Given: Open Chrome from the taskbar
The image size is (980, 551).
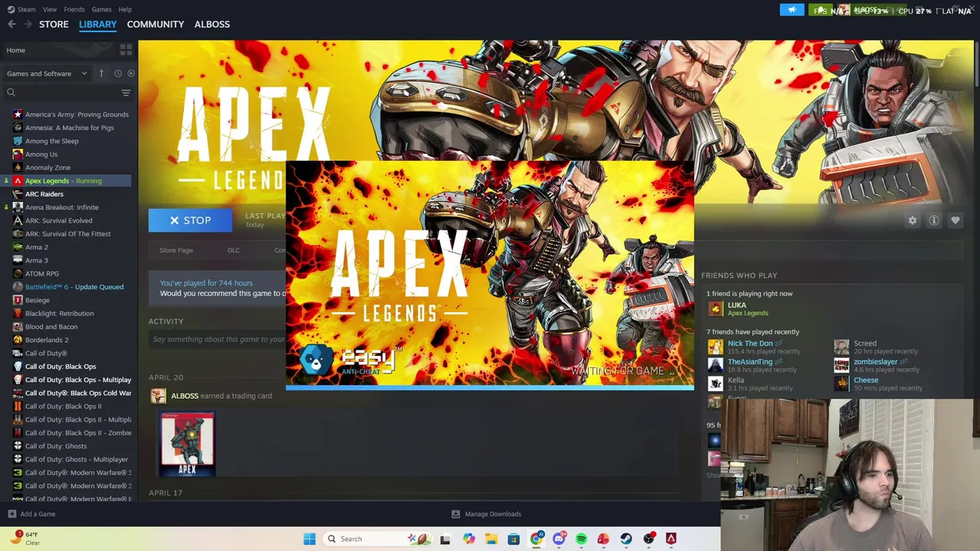Looking at the screenshot, I should click(536, 539).
